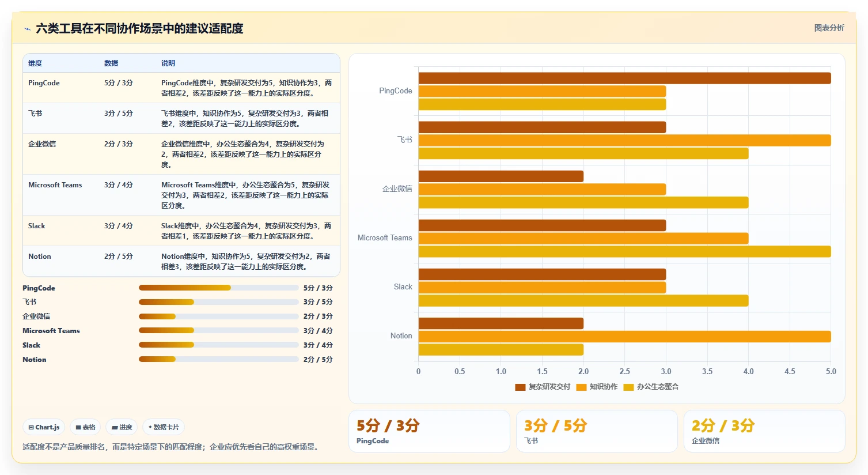
Task: Open the 企业微信 2分 / 3分 data card
Action: click(764, 431)
